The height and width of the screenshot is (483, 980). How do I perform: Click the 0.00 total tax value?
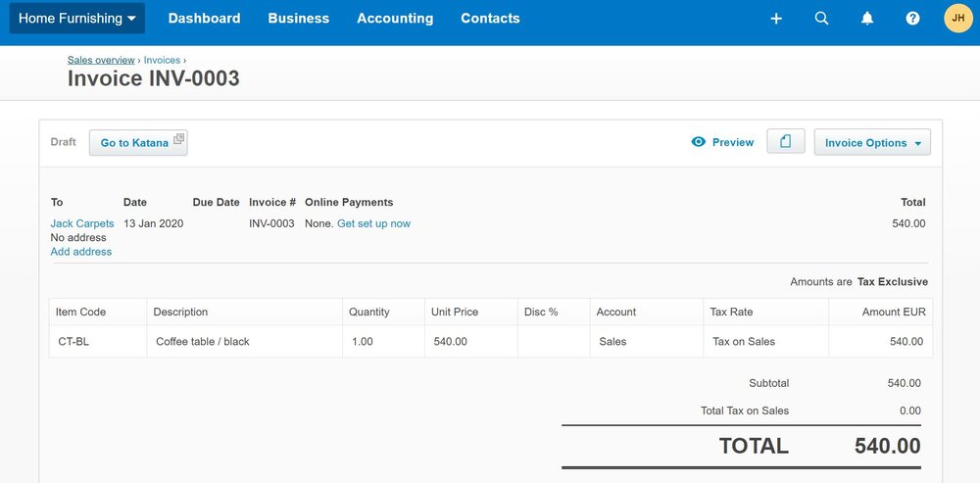pos(910,411)
